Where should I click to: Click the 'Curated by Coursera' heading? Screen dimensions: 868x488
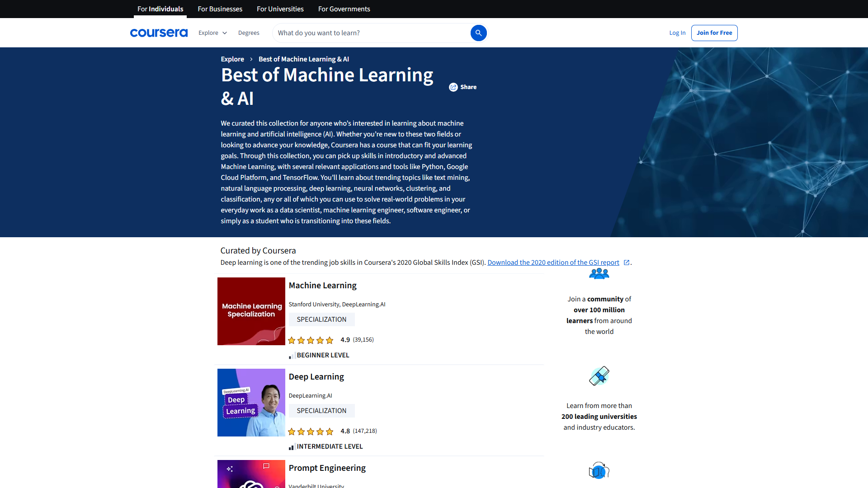coord(258,251)
